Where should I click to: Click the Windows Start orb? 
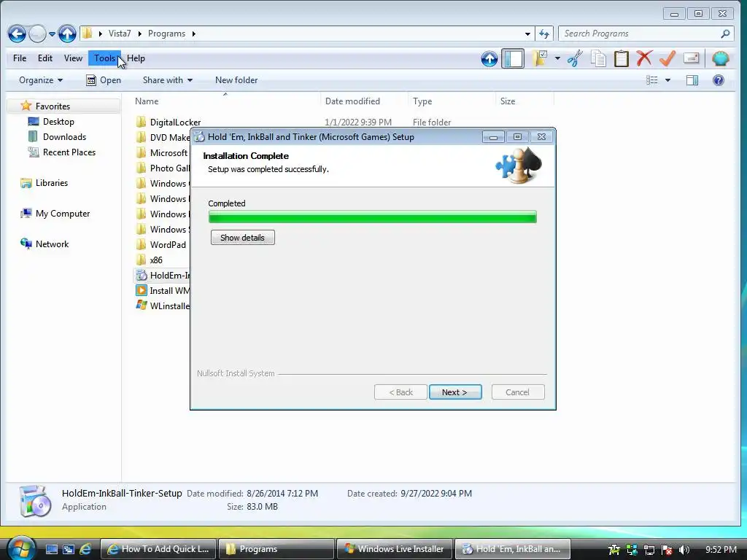click(21, 548)
